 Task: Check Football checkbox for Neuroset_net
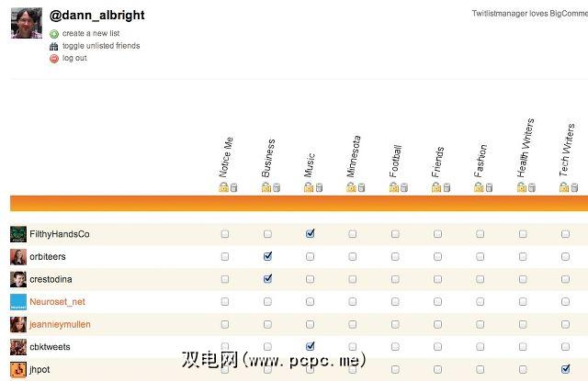[x=395, y=301]
